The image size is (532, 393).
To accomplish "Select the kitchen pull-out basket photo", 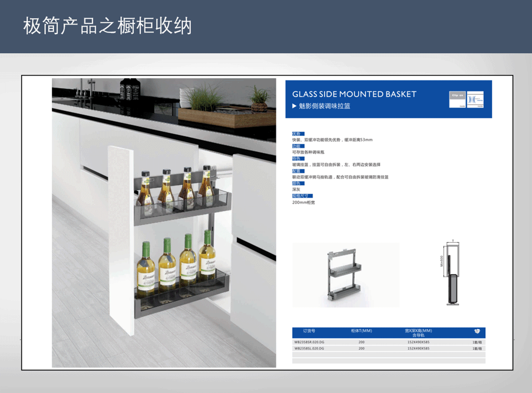I will pos(164,223).
